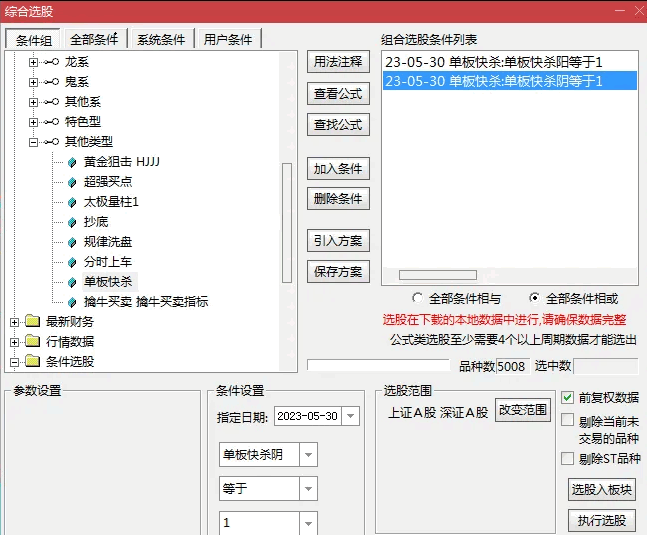Click the 查看公式 button

(338, 94)
